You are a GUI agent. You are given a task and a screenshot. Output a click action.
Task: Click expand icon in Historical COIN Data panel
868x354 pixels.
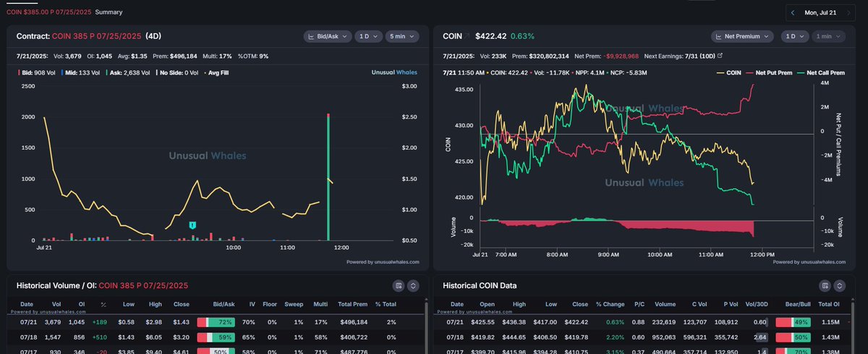tap(838, 285)
